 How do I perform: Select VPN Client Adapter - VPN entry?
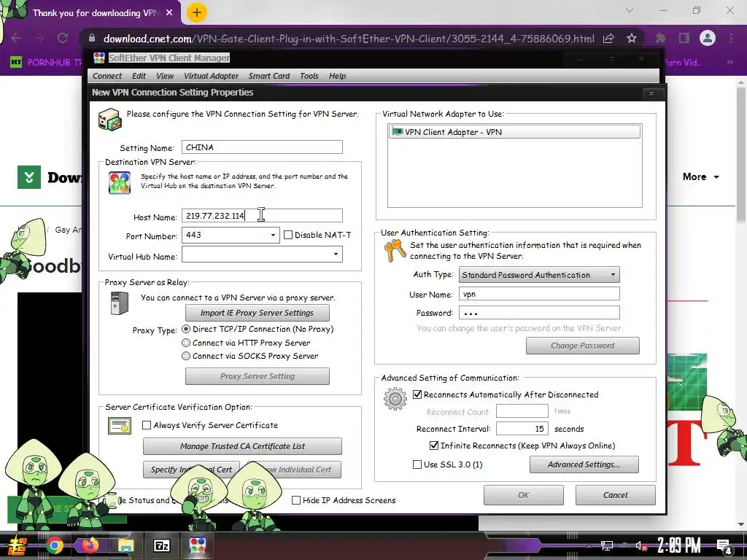tap(514, 132)
